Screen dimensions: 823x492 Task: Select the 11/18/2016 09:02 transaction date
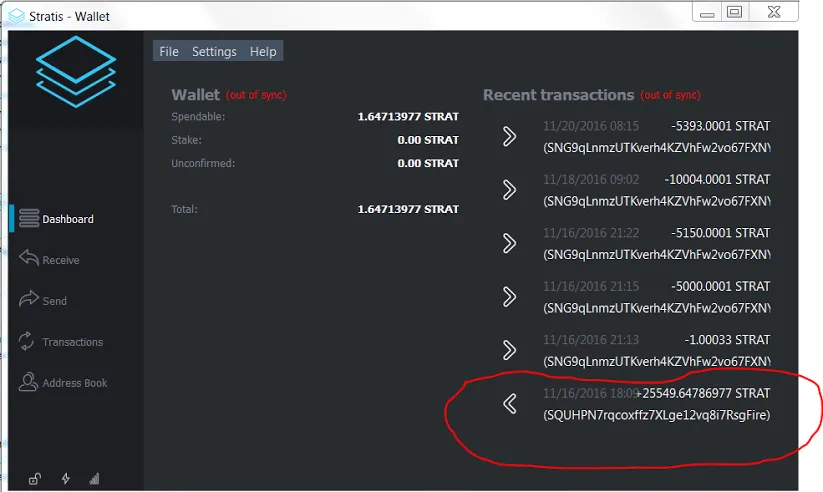591,180
